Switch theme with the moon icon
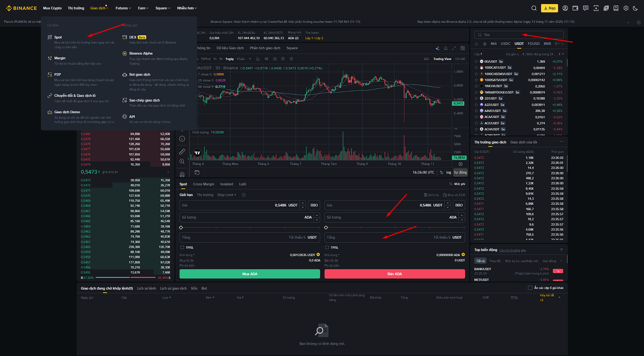644x356 pixels. (635, 8)
